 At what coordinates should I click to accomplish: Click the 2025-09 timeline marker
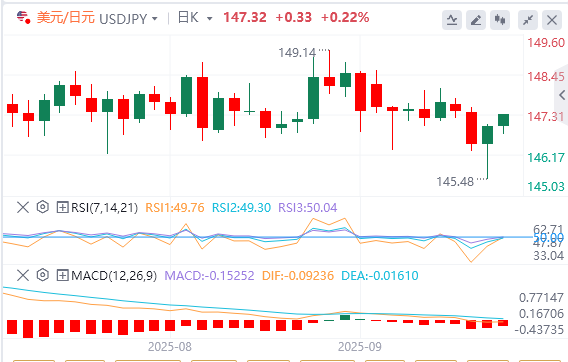[x=360, y=347]
